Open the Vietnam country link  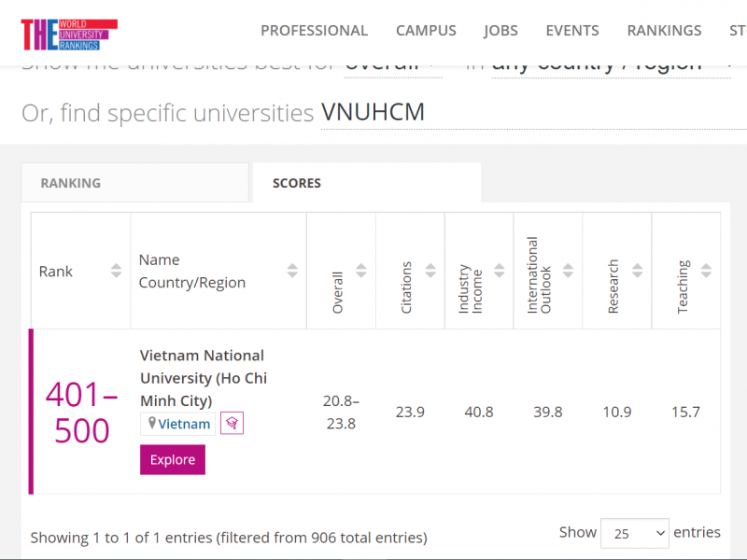tap(184, 424)
